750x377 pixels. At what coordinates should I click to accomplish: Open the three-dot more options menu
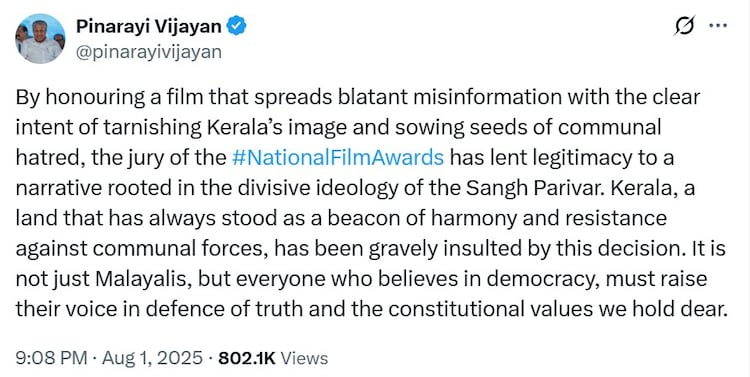(x=718, y=26)
